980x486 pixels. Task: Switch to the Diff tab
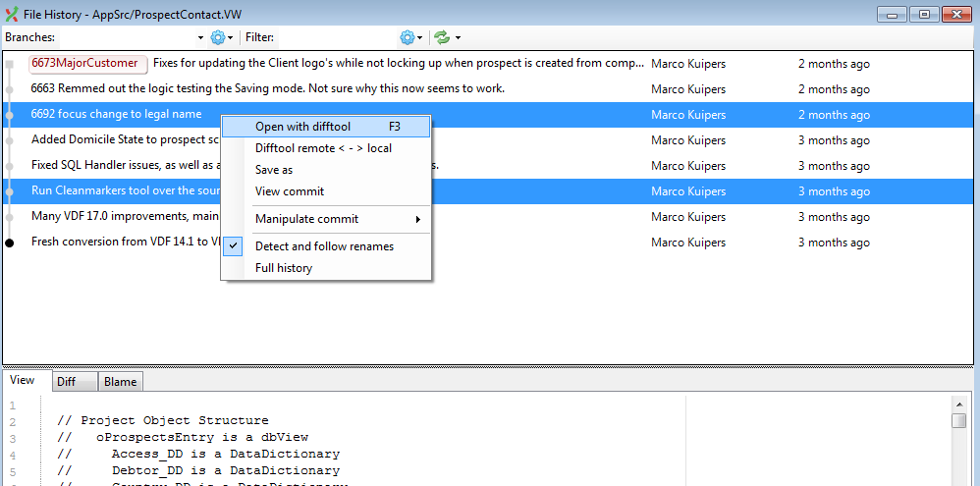(x=67, y=381)
